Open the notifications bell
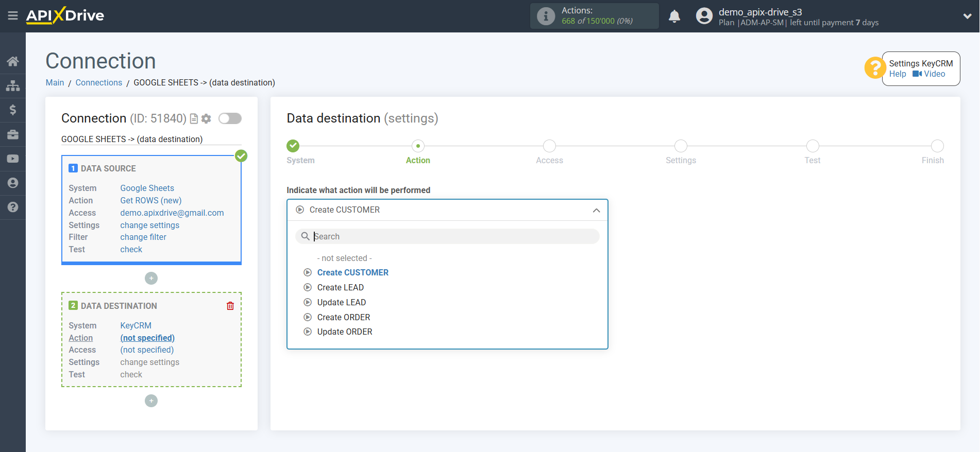This screenshot has height=452, width=980. click(674, 16)
